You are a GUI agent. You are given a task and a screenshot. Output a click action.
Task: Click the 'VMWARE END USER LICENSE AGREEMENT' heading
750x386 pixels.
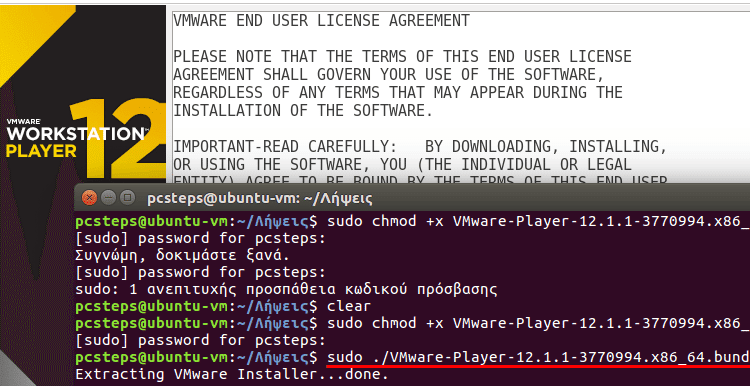click(321, 21)
